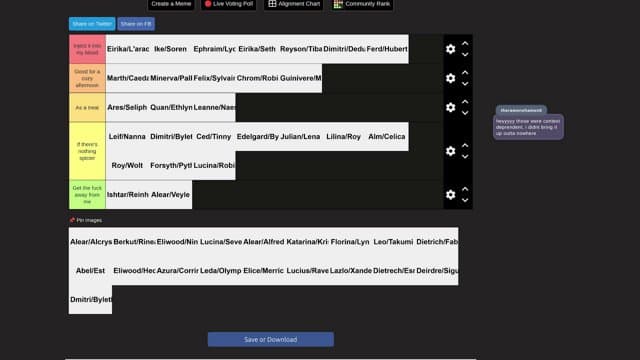Select the Forsyth/Pyth tile
Screen dimensions: 640x360
click(171, 165)
